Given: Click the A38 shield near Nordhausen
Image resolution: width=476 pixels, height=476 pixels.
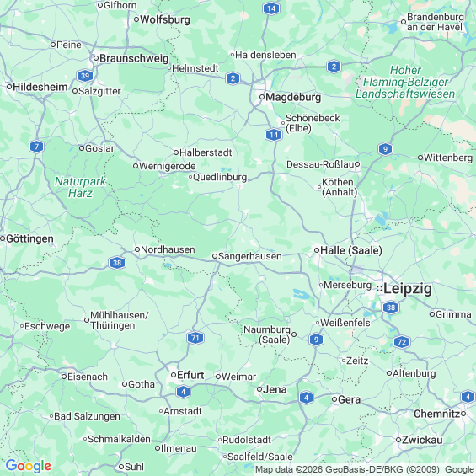Looking at the screenshot, I should [x=117, y=263].
